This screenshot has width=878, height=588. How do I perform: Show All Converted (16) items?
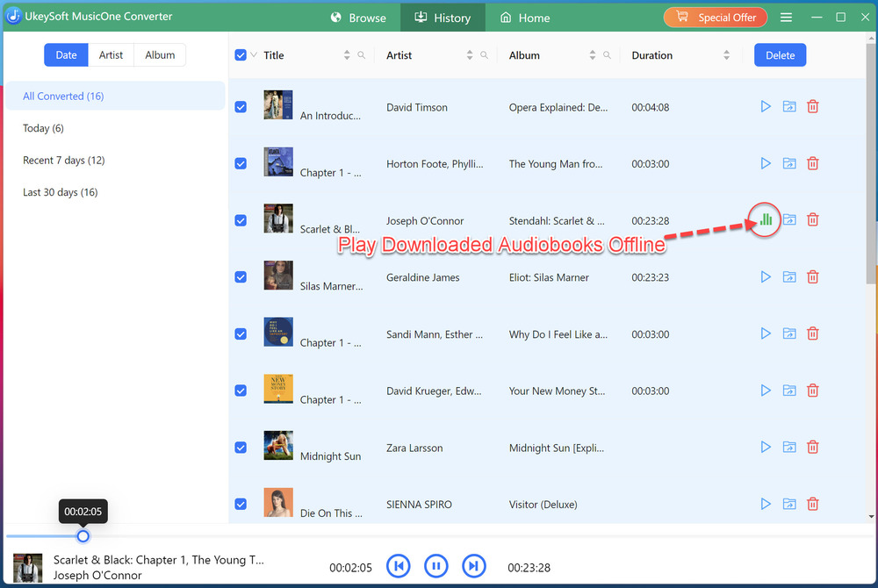point(115,96)
